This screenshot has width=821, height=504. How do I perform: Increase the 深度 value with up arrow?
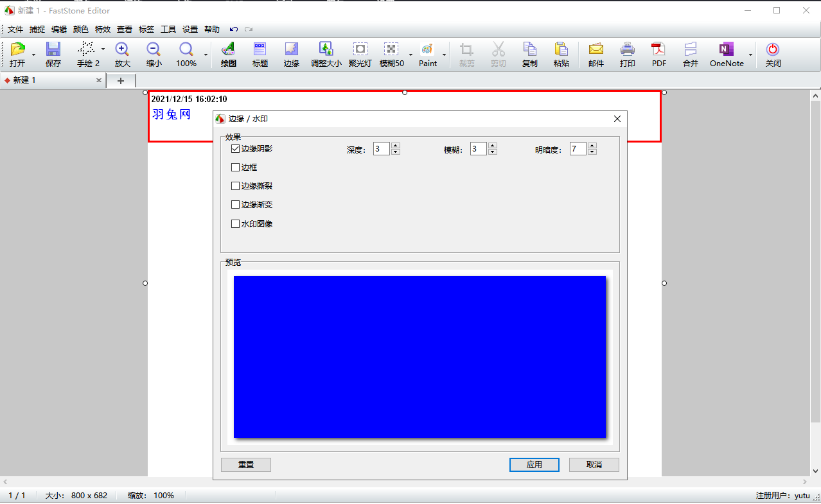396,146
